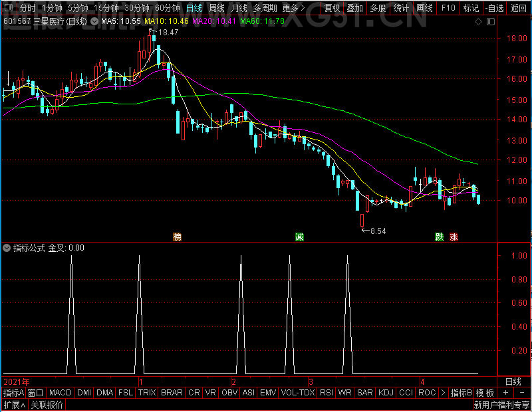Select the CCI indicator
The height and width of the screenshot is (412, 532).
[x=406, y=393]
